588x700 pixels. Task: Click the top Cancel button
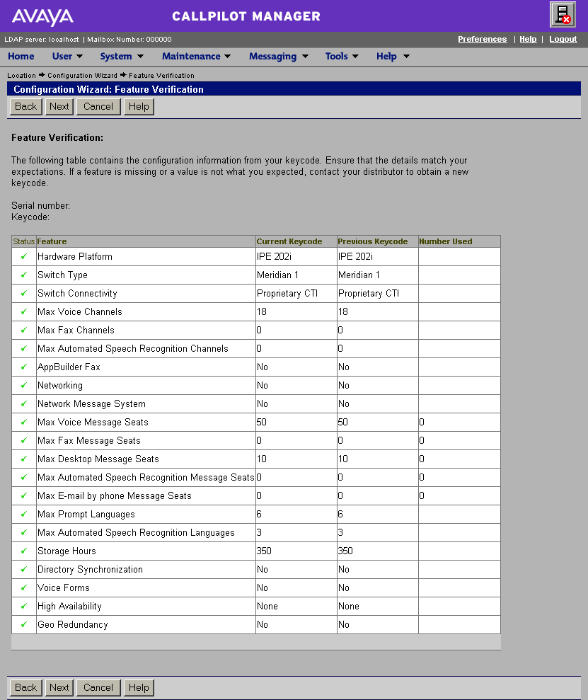click(98, 107)
